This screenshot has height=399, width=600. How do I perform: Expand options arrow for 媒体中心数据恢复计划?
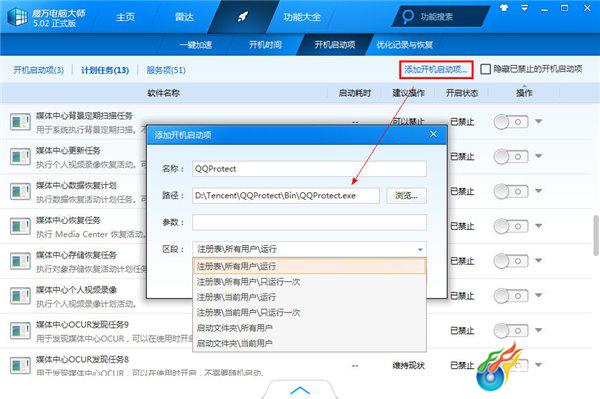click(x=538, y=191)
